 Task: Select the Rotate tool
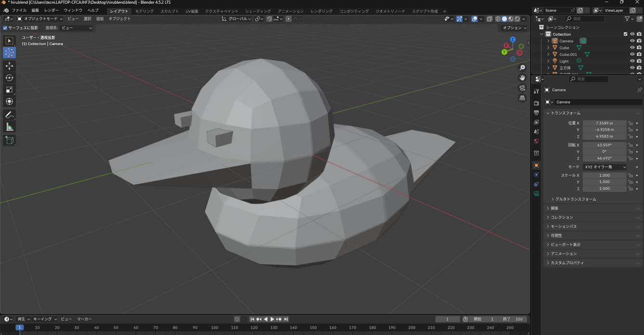click(9, 78)
